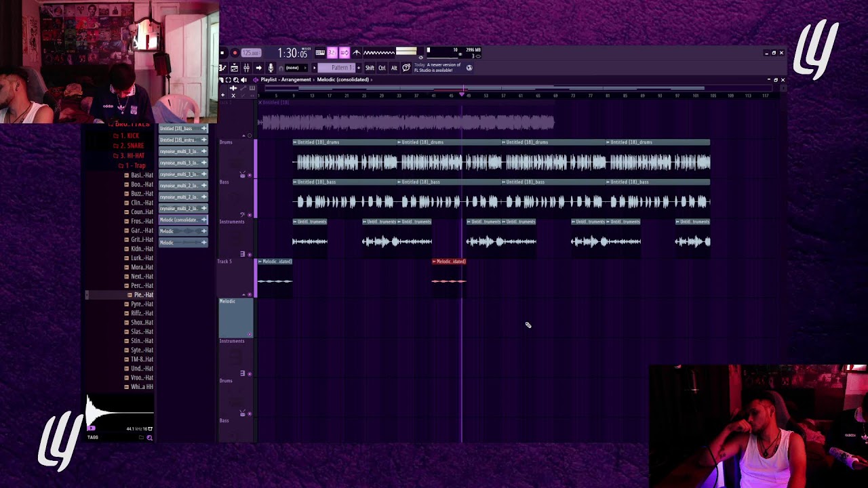868x488 pixels.
Task: Open the Melodic (consolidated) breadcrumb
Action: (x=343, y=80)
